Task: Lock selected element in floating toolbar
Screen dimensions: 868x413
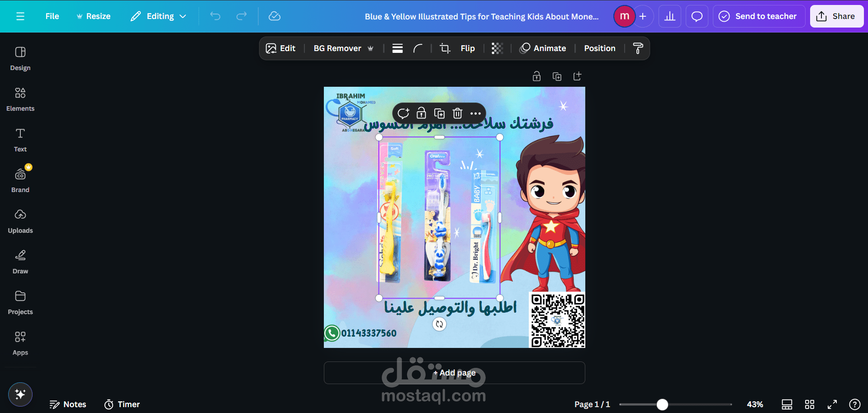Action: tap(421, 113)
